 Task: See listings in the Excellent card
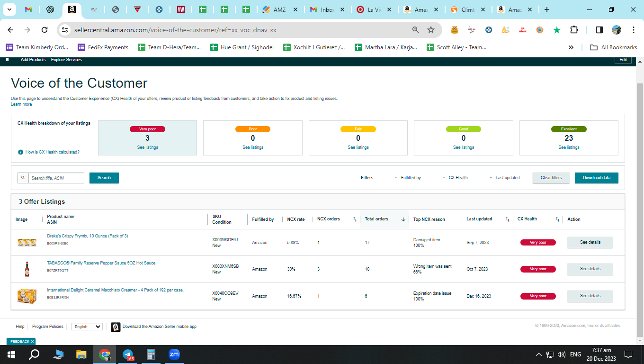coord(569,147)
